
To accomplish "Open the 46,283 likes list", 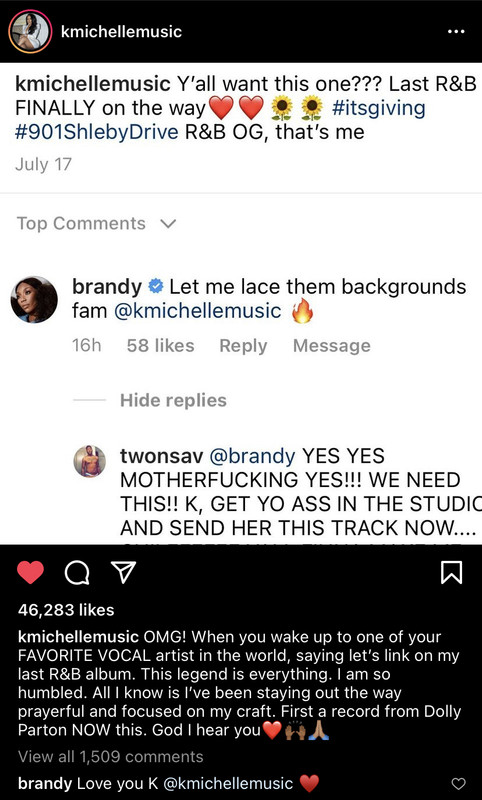I will (66, 610).
